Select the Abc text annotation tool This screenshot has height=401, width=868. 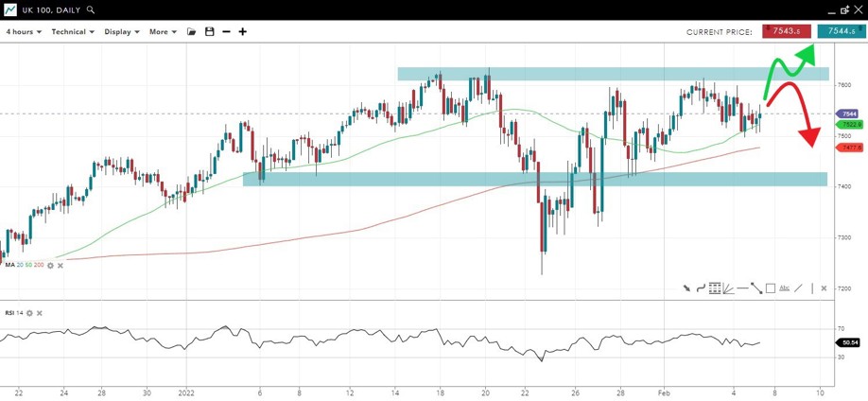click(784, 288)
